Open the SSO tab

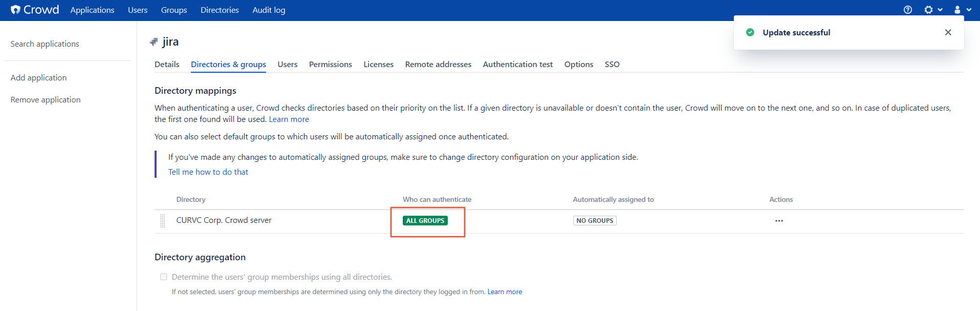click(612, 65)
